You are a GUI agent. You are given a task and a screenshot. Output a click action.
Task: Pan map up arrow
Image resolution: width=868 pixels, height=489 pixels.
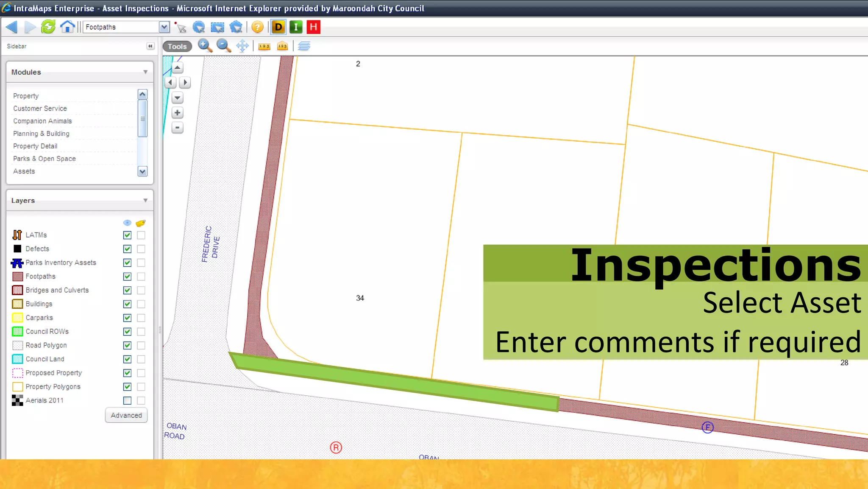pos(178,67)
